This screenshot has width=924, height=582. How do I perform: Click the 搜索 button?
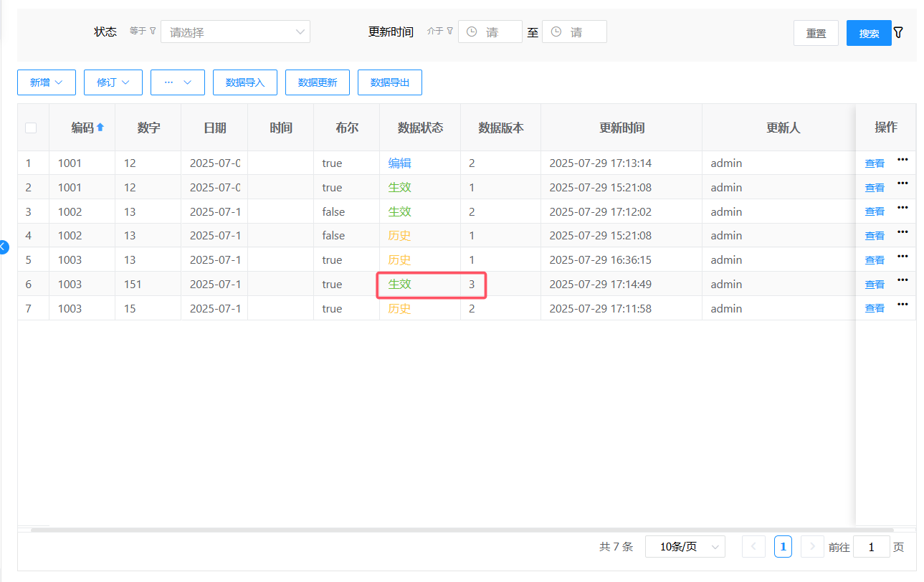pyautogui.click(x=869, y=34)
